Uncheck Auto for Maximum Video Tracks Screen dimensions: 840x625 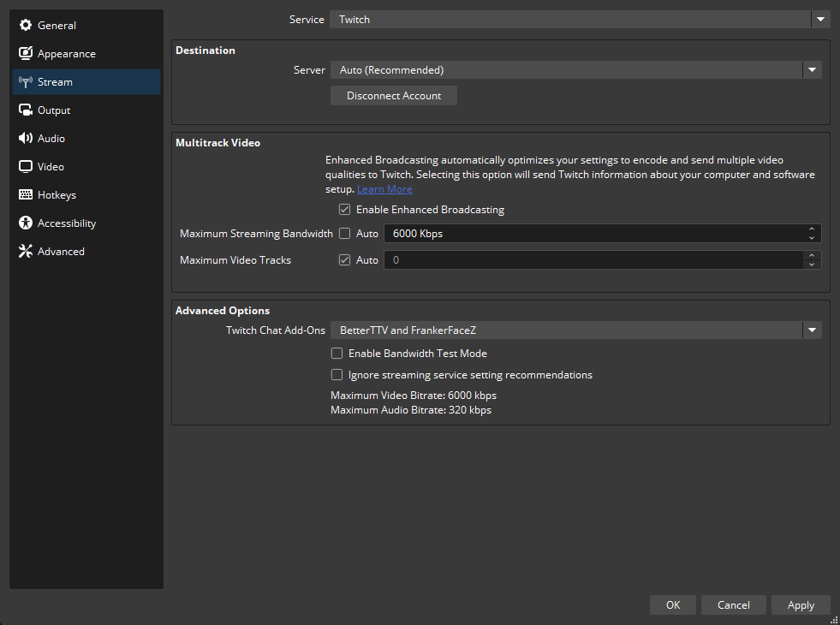click(344, 259)
